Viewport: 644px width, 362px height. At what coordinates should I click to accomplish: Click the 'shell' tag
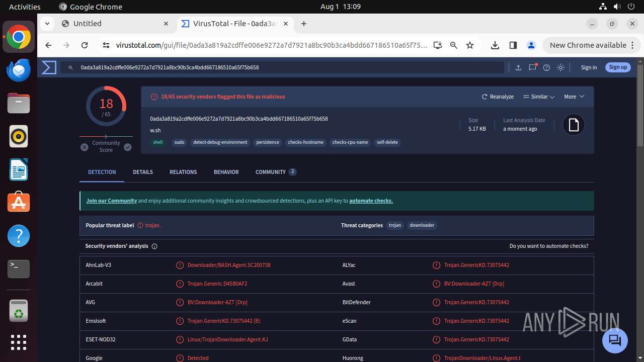coord(158,142)
